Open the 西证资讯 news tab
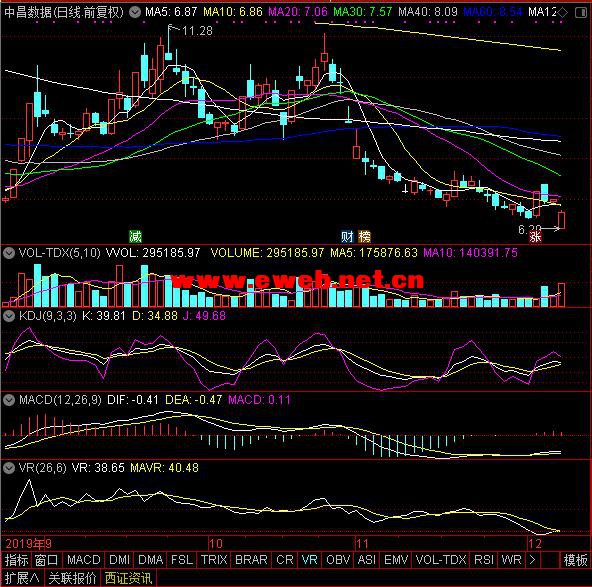This screenshot has width=592, height=587. 128,578
